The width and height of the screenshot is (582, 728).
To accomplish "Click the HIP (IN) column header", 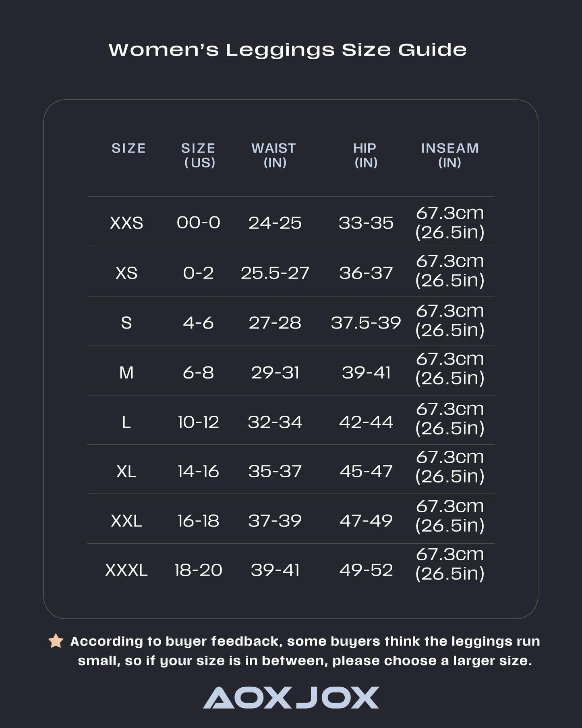I will point(365,155).
